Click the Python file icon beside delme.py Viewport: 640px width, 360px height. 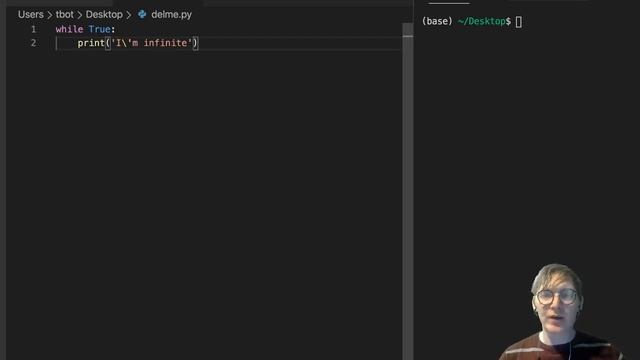point(142,15)
